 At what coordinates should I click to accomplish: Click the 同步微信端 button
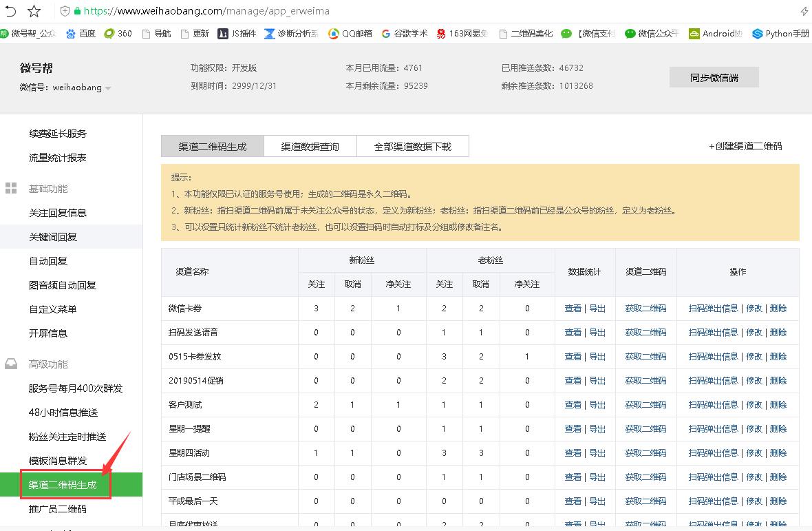[x=714, y=77]
